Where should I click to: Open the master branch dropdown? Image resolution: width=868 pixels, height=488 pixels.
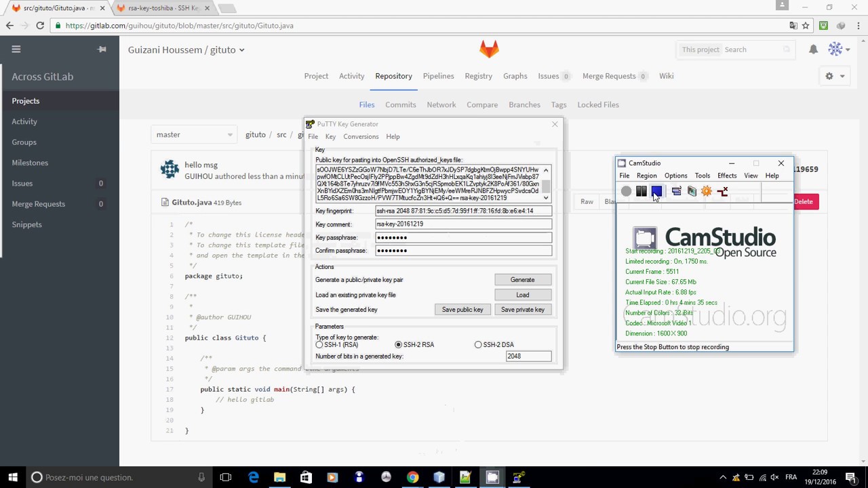click(194, 135)
